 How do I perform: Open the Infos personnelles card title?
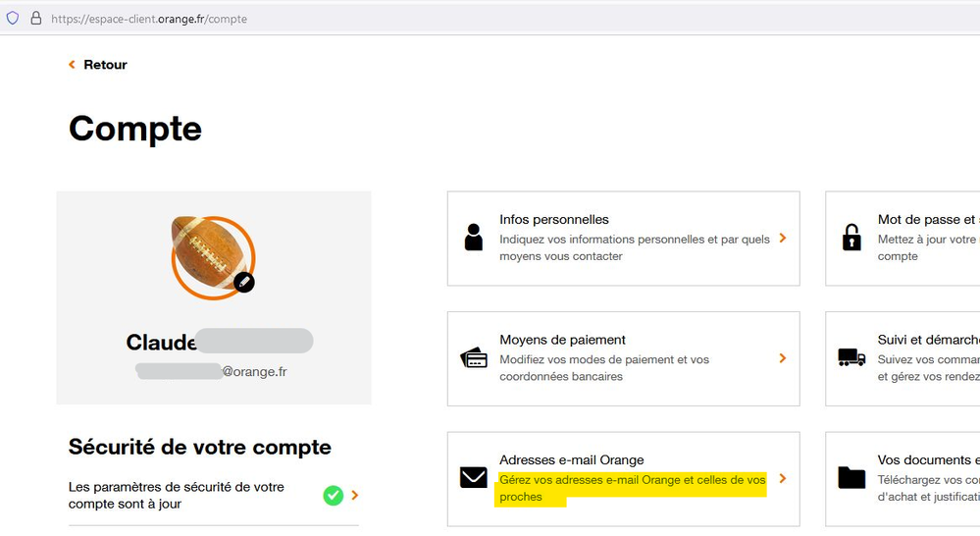[553, 220]
